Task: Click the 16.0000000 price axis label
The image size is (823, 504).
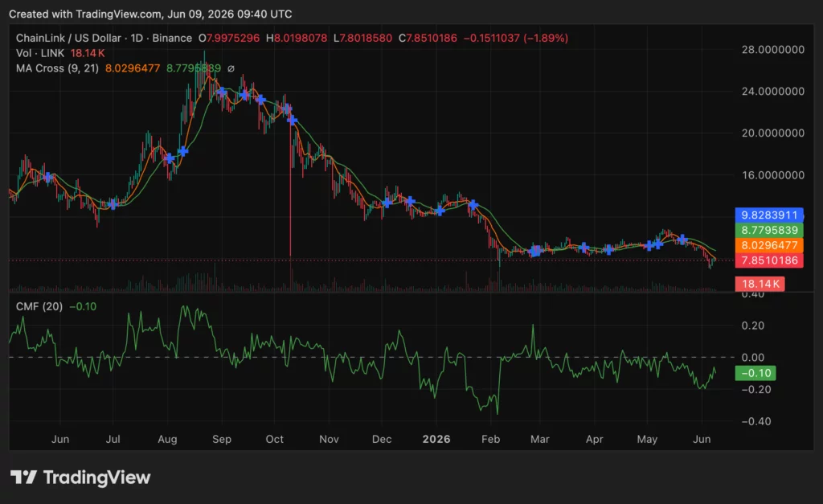Action: [772, 175]
